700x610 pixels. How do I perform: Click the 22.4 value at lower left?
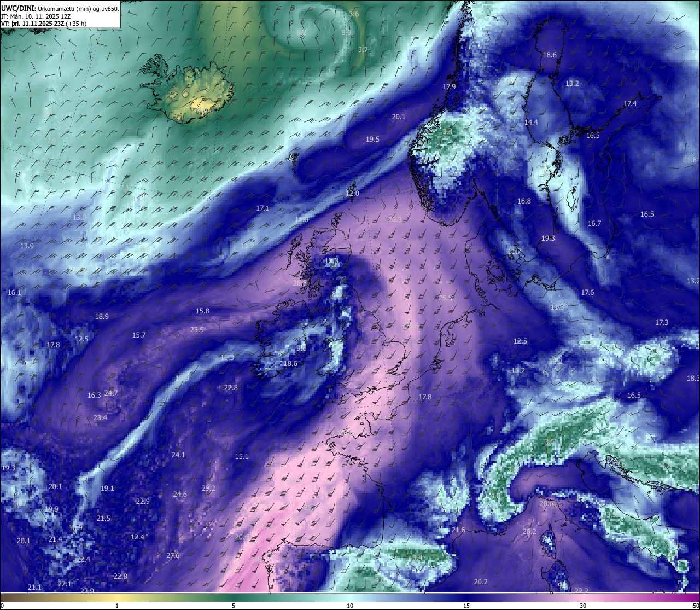(83, 559)
